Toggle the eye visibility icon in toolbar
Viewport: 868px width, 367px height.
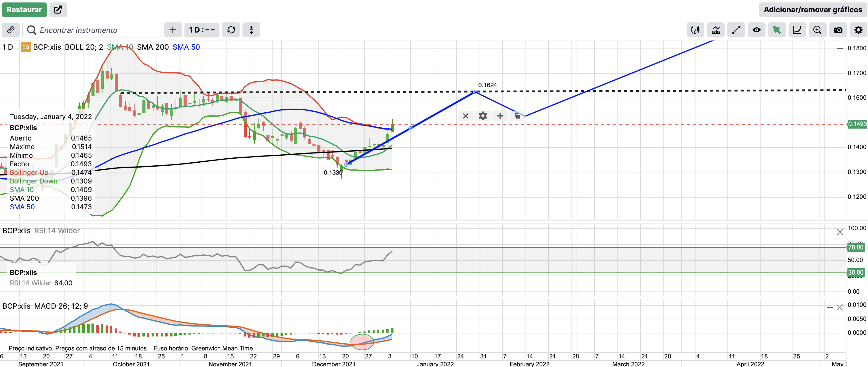point(757,30)
